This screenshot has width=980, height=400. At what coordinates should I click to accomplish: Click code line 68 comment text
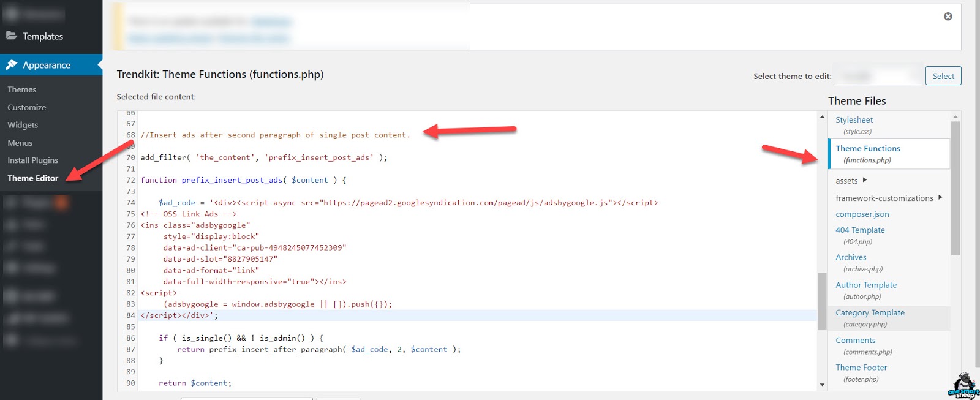[x=275, y=135]
